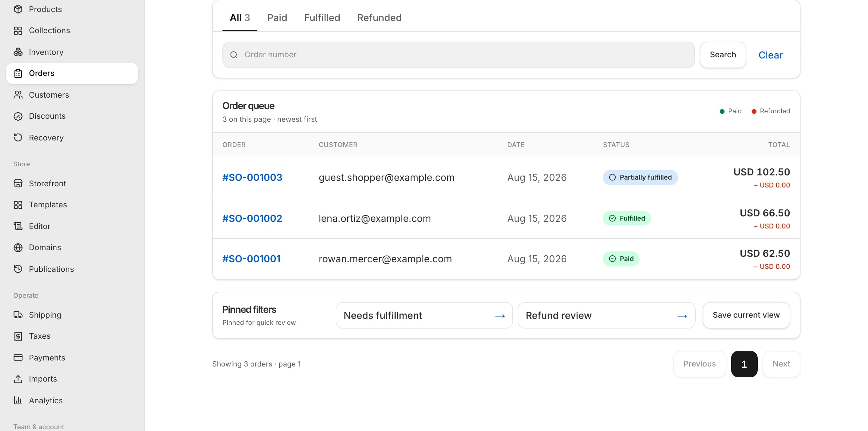Click the Discounts percent badge icon
Viewport: 868px width, 431px height.
click(x=18, y=116)
